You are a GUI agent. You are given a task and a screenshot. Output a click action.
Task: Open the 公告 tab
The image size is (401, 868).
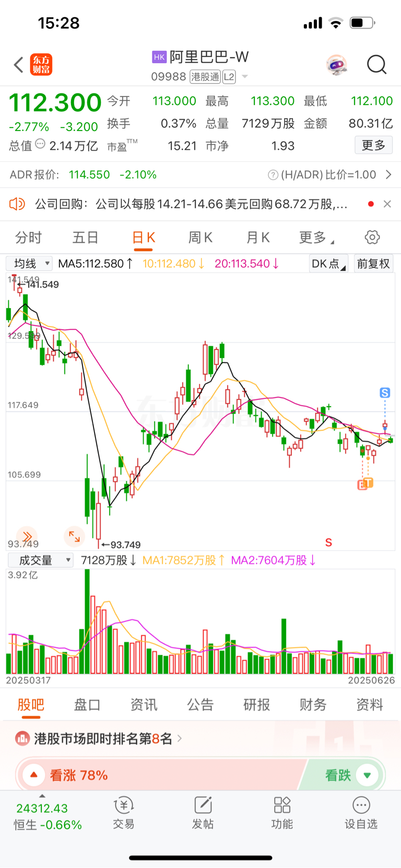pyautogui.click(x=200, y=705)
